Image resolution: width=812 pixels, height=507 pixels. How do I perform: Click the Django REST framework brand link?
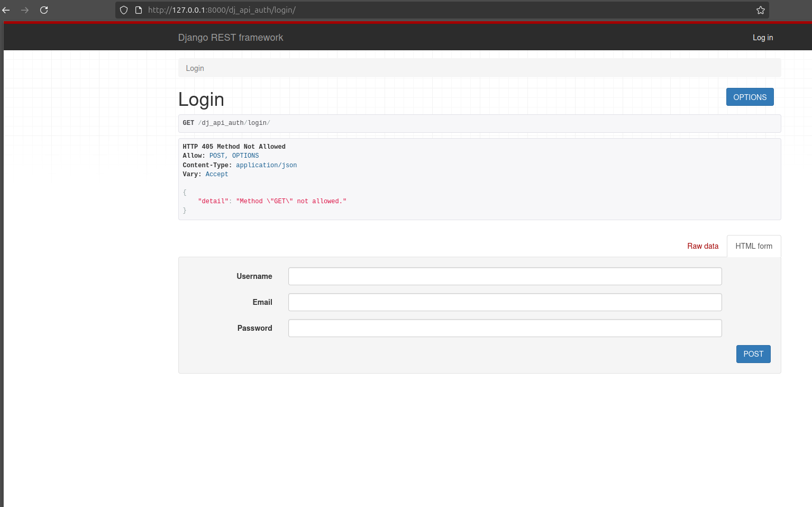[x=231, y=38]
